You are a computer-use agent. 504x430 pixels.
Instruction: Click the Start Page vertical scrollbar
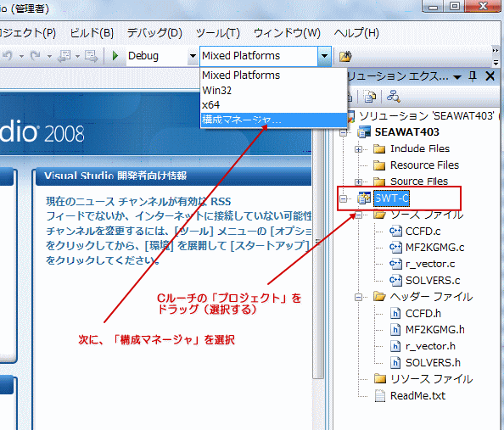click(x=318, y=254)
